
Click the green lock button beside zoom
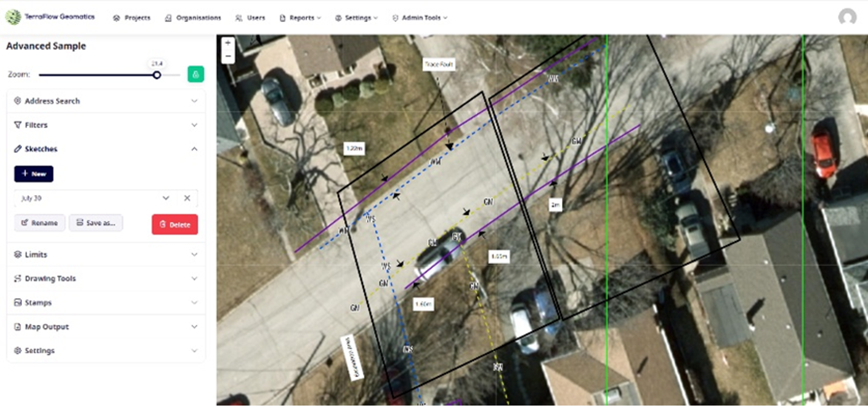pyautogui.click(x=195, y=74)
